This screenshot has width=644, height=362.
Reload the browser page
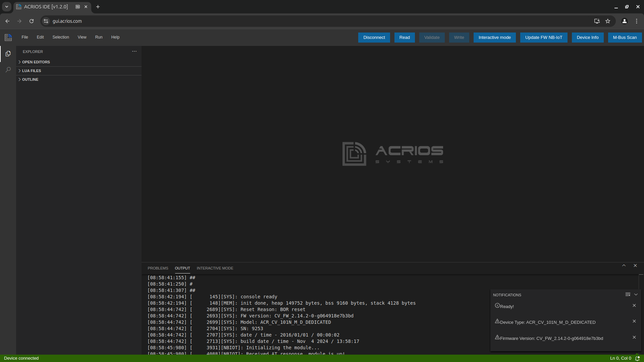click(x=32, y=21)
